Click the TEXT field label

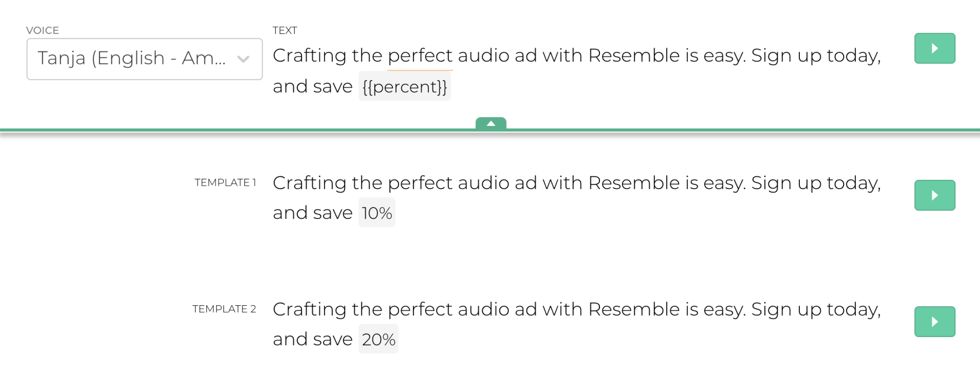tap(285, 31)
